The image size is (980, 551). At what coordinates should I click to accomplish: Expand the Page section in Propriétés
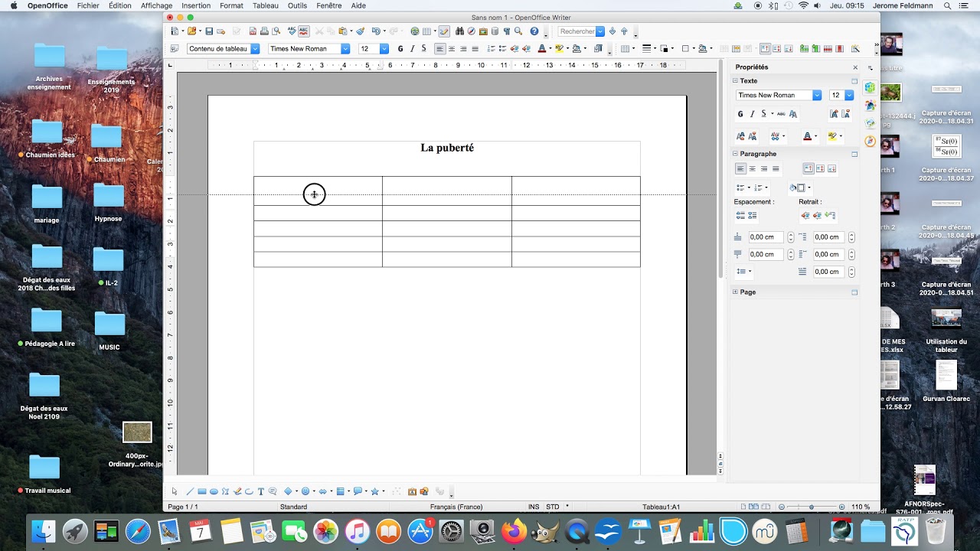[x=735, y=292]
